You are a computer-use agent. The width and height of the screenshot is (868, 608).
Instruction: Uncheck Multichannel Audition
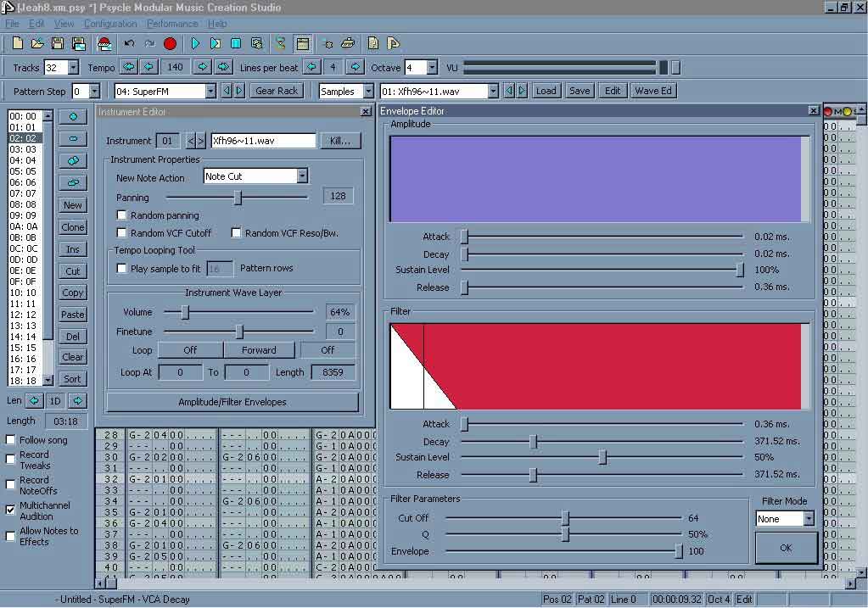tap(11, 510)
